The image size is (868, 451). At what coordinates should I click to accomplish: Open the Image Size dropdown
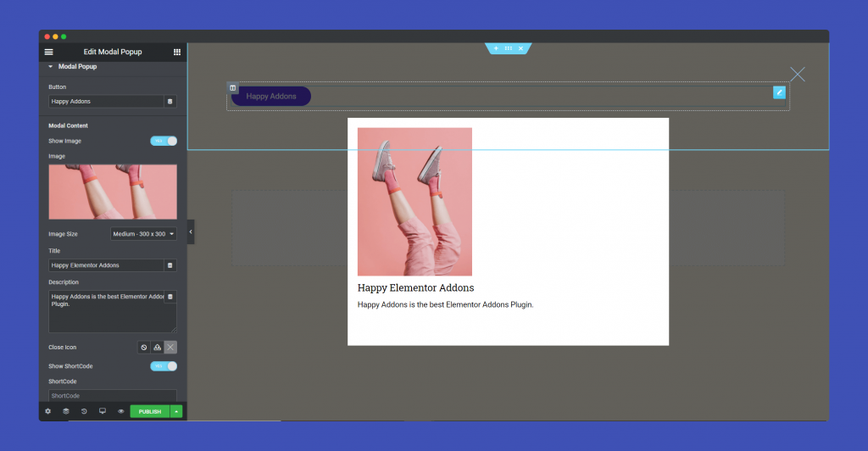pos(143,234)
